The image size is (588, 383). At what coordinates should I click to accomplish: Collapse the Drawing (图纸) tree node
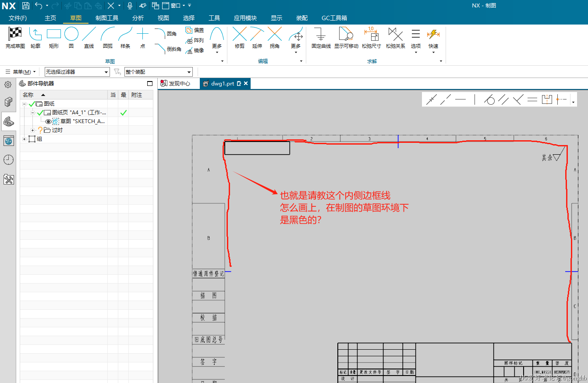tap(25, 104)
